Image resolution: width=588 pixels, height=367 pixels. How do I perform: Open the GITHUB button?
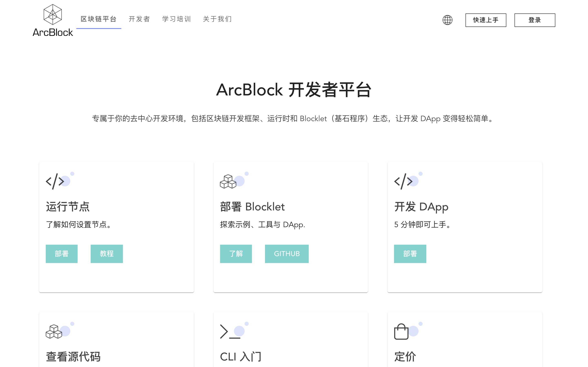click(x=287, y=254)
